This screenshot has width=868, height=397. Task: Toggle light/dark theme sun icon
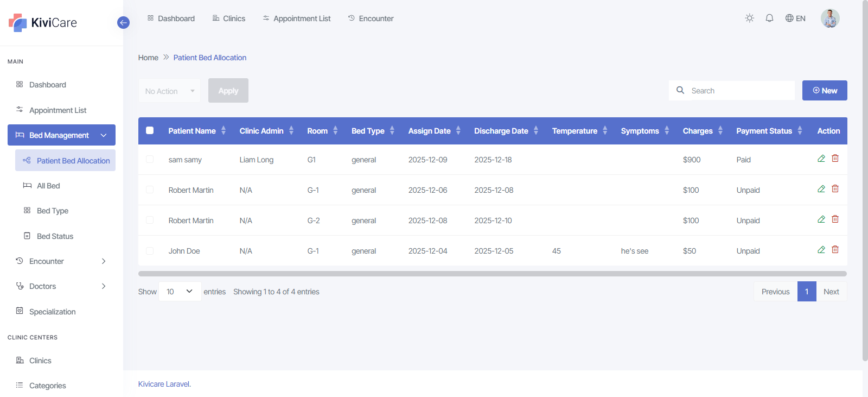(x=749, y=18)
